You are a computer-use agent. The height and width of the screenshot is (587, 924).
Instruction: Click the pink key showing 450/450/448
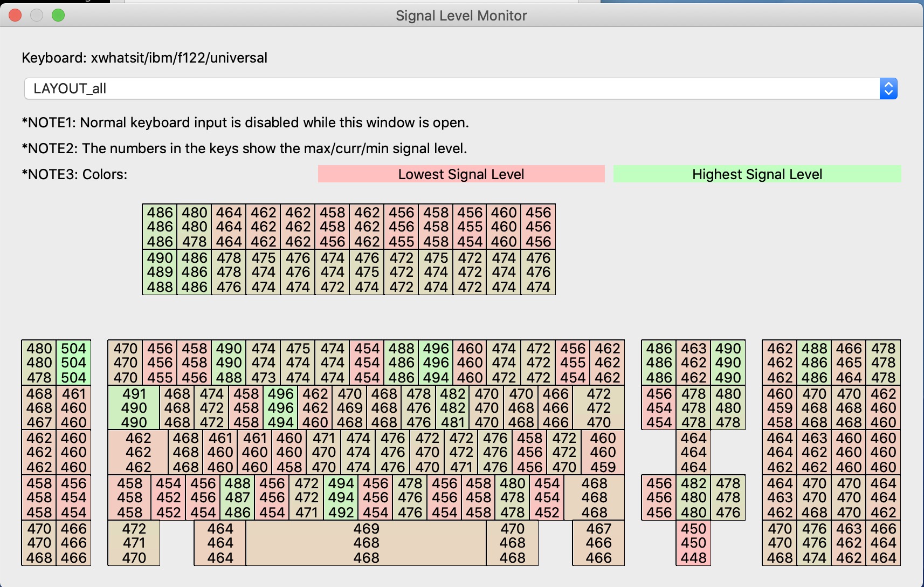(693, 543)
